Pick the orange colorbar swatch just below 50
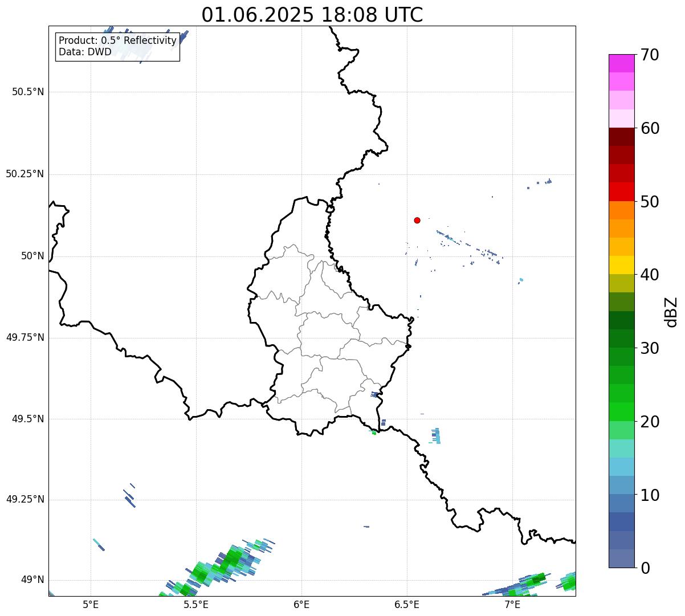Viewport: 685px width, 616px height. pos(621,210)
